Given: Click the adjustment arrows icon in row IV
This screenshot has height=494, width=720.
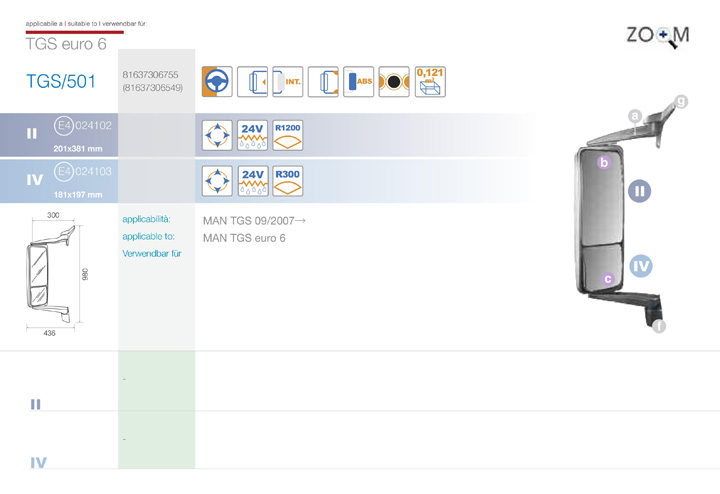Looking at the screenshot, I should [x=217, y=181].
